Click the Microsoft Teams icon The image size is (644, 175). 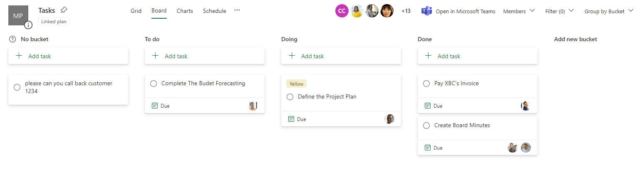coord(426,11)
